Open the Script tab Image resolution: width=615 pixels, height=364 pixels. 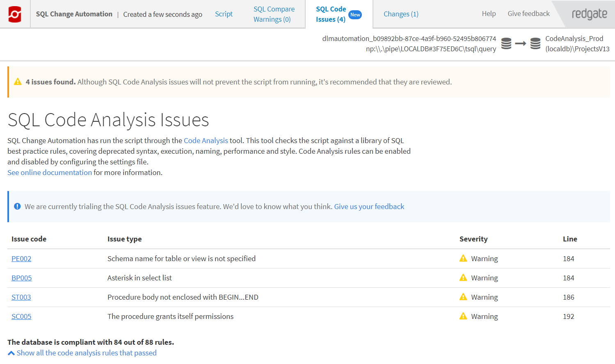tap(224, 14)
